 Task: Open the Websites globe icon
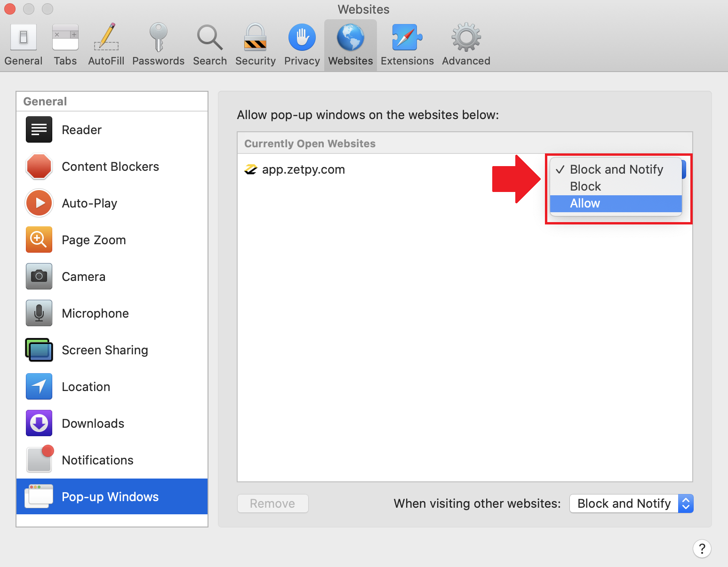[351, 38]
